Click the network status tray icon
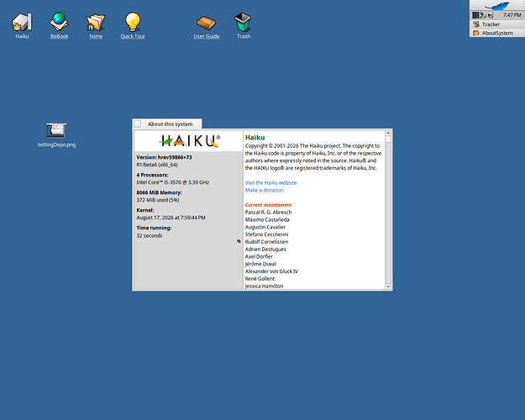This screenshot has width=525, height=420. tap(483, 15)
